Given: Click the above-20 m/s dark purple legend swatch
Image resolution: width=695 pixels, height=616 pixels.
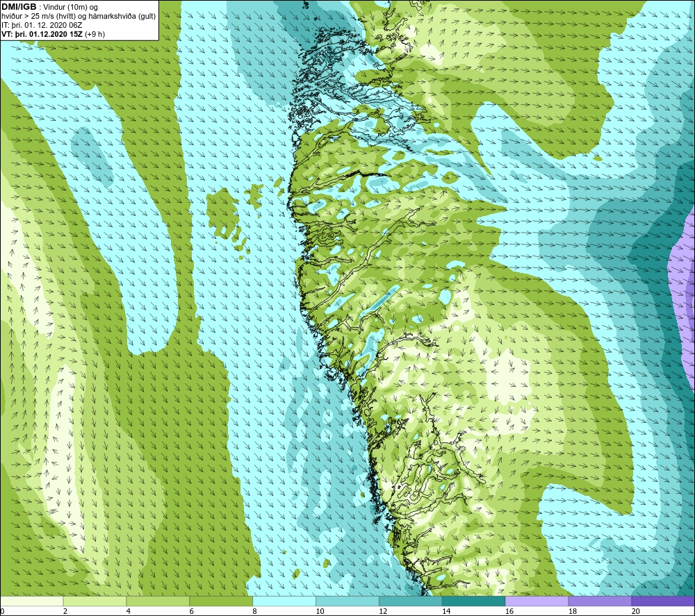Looking at the screenshot, I should [663, 601].
